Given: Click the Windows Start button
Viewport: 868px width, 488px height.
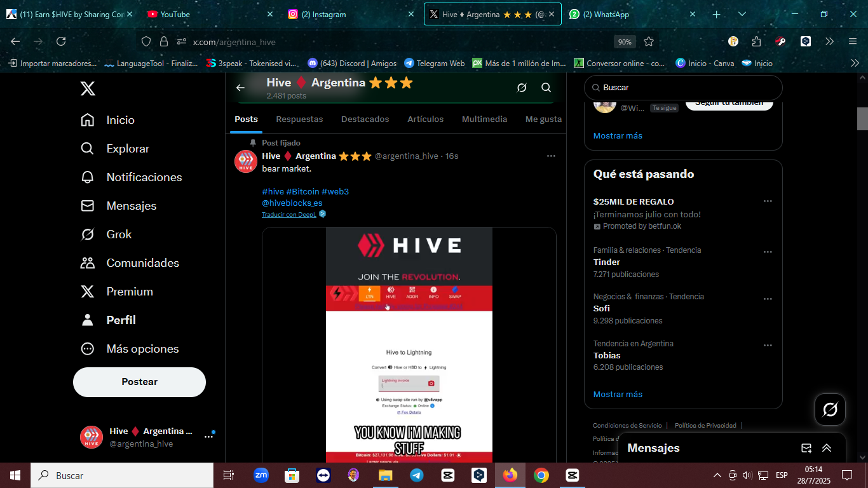Looking at the screenshot, I should [15, 475].
